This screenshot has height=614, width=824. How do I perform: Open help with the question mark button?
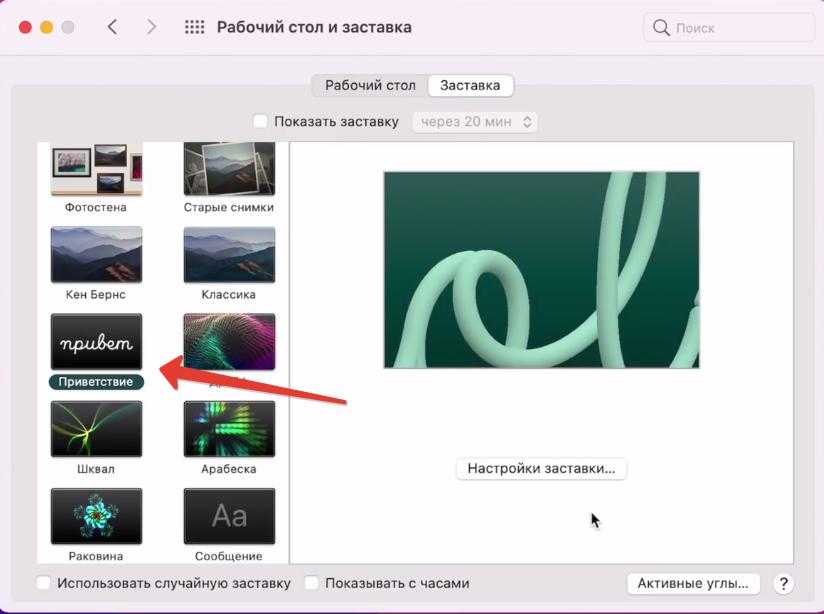(784, 584)
